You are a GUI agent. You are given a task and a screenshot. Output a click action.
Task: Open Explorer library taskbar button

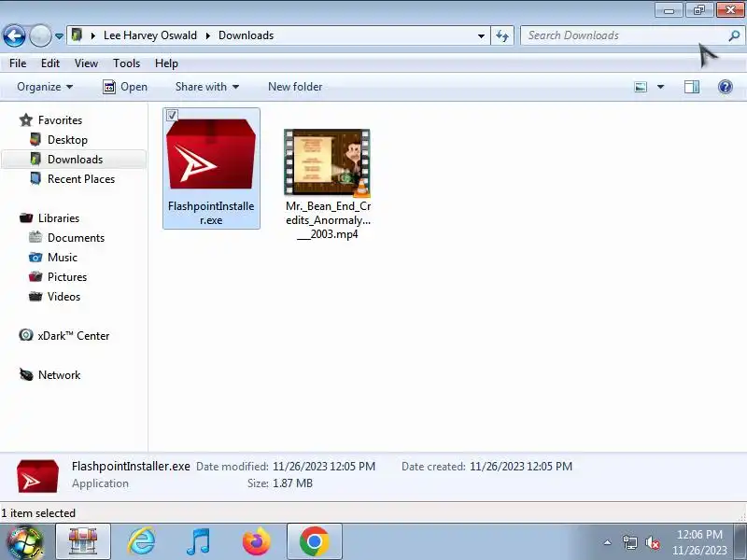[x=83, y=541]
